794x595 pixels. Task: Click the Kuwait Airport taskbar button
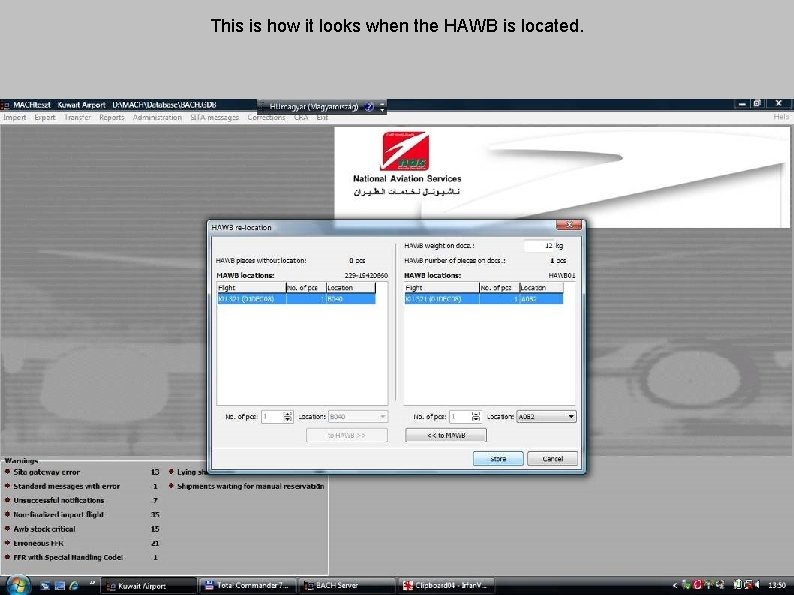(x=148, y=585)
